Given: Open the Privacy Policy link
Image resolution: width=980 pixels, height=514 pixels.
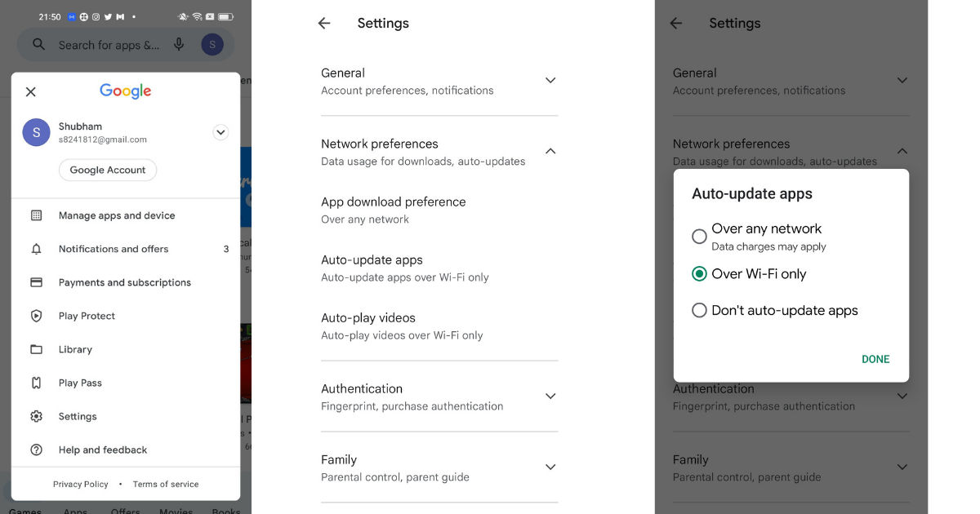Looking at the screenshot, I should [81, 484].
